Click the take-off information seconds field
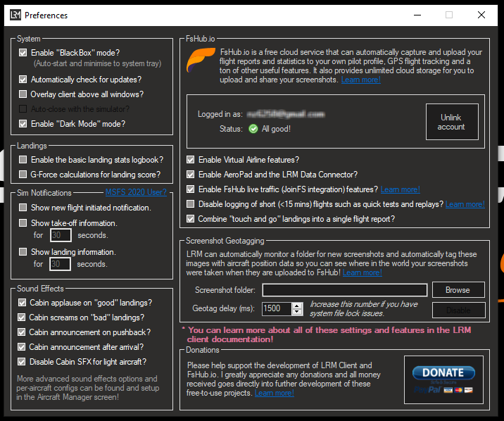 [61, 235]
